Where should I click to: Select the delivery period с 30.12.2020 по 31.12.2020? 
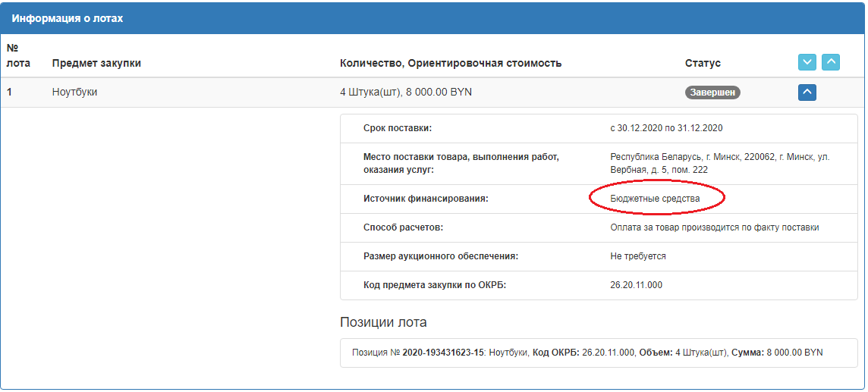(x=666, y=128)
